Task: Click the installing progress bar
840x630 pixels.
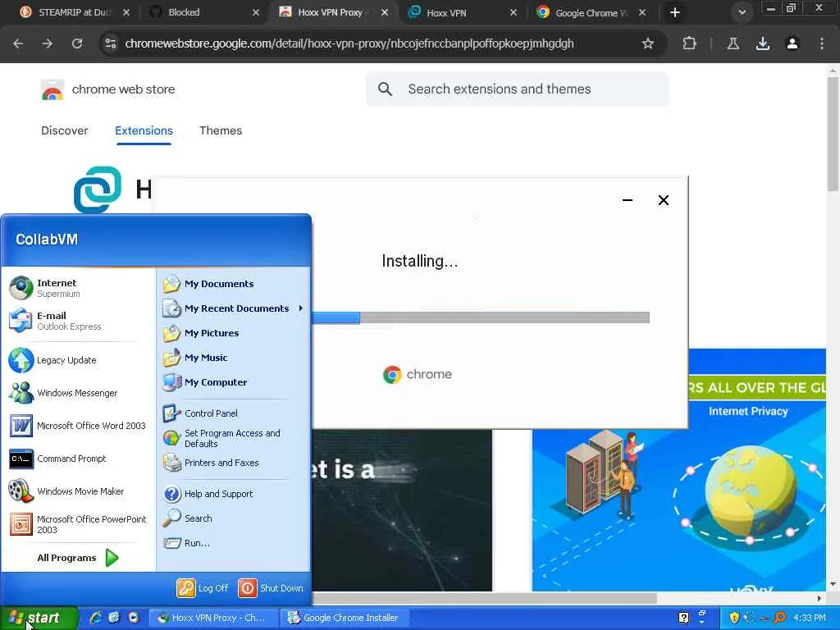Action: 481,317
